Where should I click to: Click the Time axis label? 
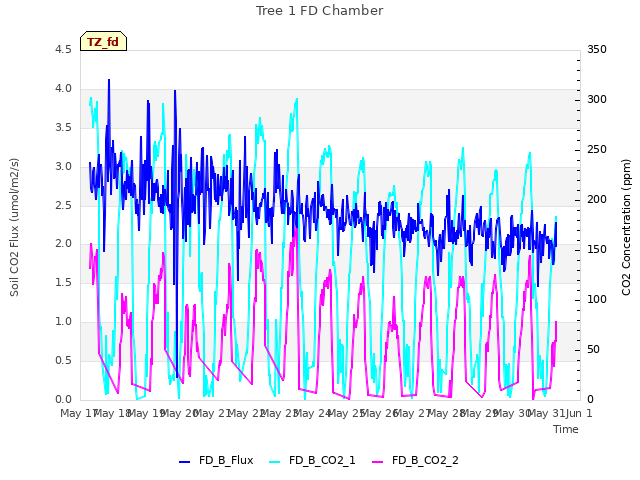pos(566,429)
